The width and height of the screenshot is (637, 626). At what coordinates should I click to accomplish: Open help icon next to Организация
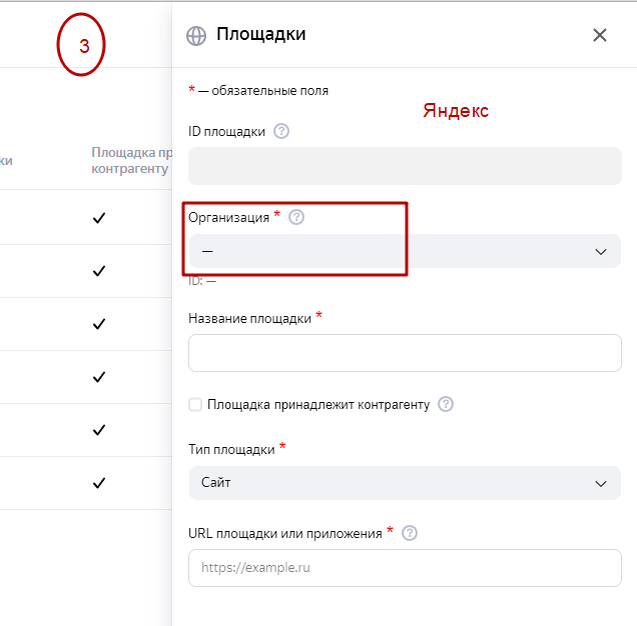(296, 217)
